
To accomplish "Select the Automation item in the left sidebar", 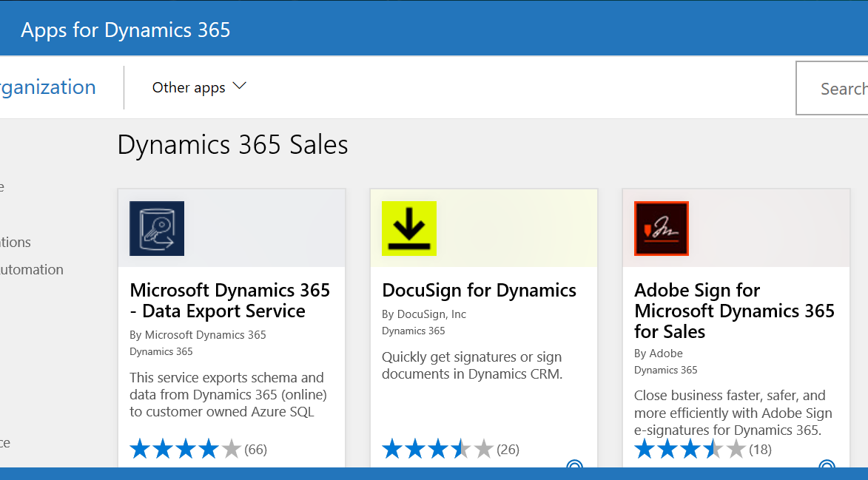I will (32, 269).
